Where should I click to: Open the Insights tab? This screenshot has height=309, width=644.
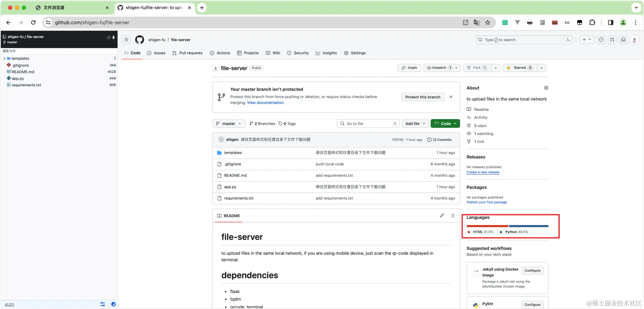pos(326,53)
